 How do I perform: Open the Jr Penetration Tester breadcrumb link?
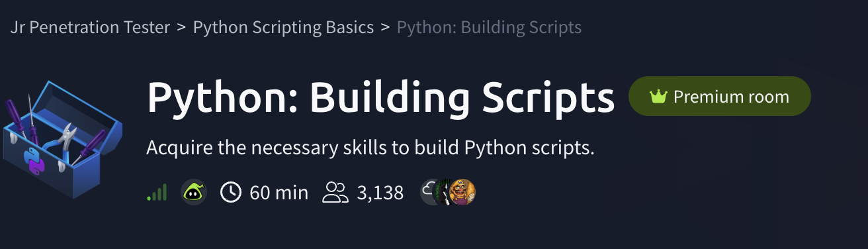coord(90,28)
